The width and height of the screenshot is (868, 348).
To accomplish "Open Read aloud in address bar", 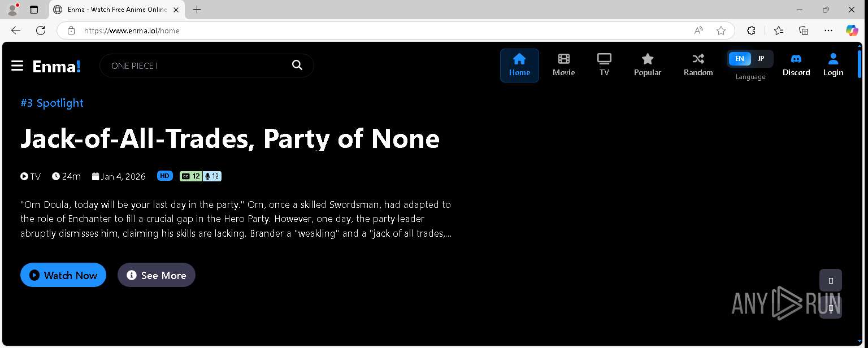I will (x=698, y=31).
